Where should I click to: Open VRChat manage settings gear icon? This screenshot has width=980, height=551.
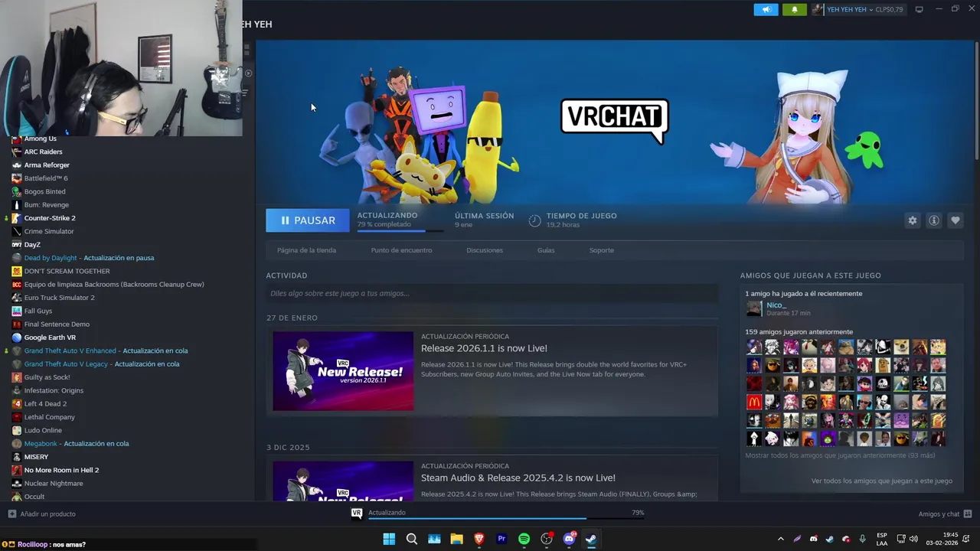pyautogui.click(x=912, y=220)
